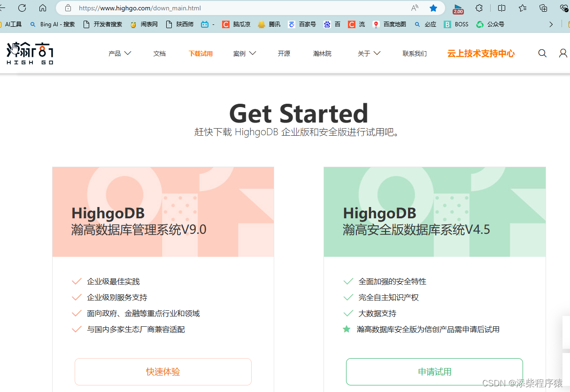Image resolution: width=570 pixels, height=392 pixels.
Task: Open the BOSS bookmark
Action: (x=456, y=24)
